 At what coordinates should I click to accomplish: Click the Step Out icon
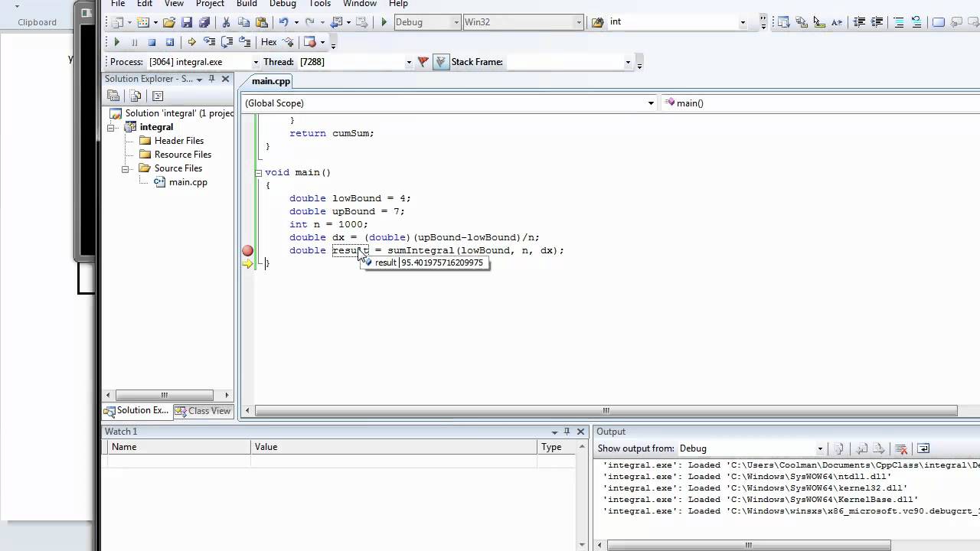coord(244,42)
